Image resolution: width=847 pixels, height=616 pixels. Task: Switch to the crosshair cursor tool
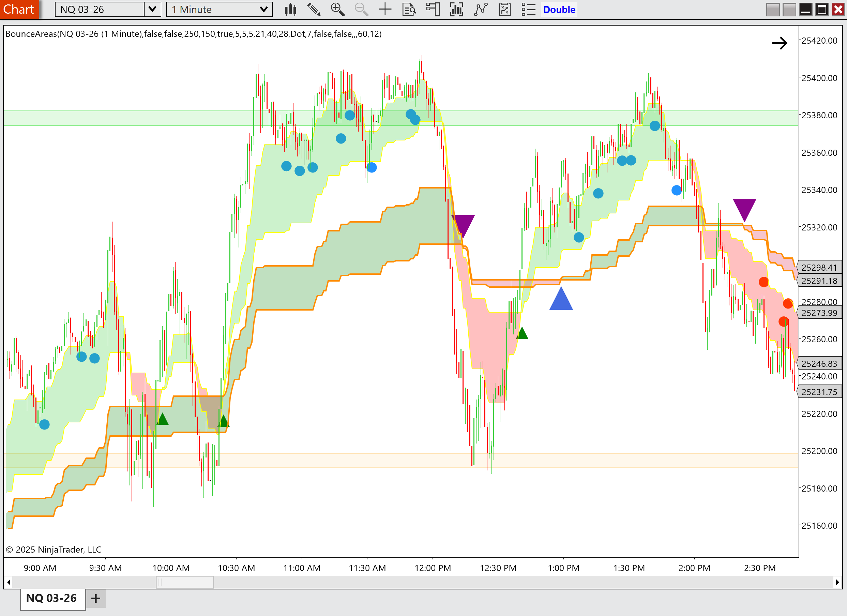pos(385,9)
